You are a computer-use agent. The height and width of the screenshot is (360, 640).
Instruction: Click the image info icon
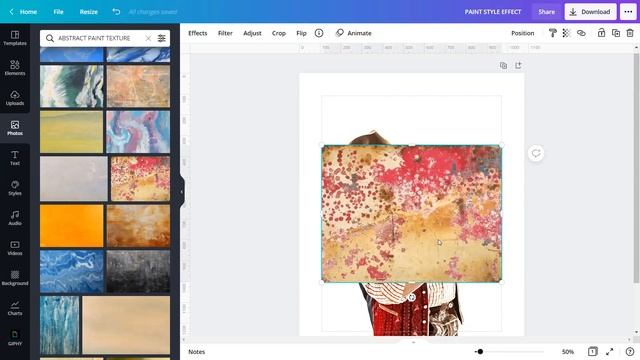[x=319, y=33]
